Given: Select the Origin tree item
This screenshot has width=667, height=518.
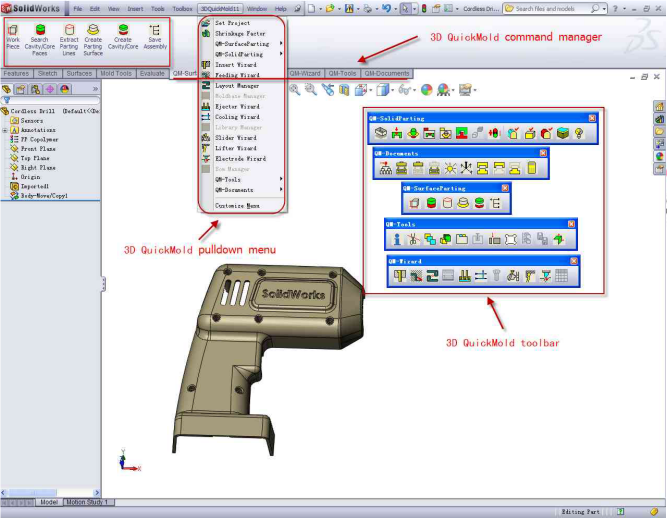Looking at the screenshot, I should tap(26, 177).
